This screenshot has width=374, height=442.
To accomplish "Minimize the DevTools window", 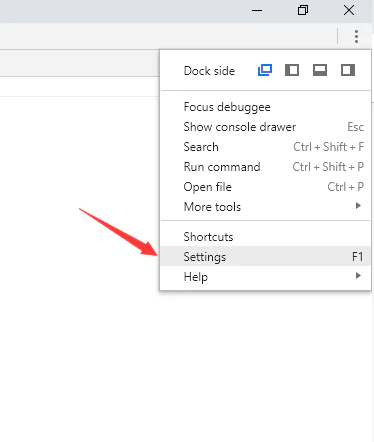I will (x=257, y=10).
